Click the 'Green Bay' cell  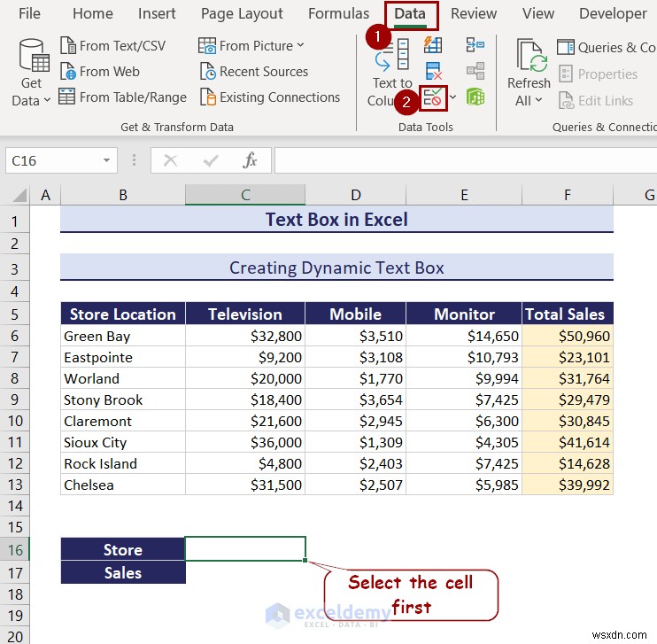pos(123,336)
